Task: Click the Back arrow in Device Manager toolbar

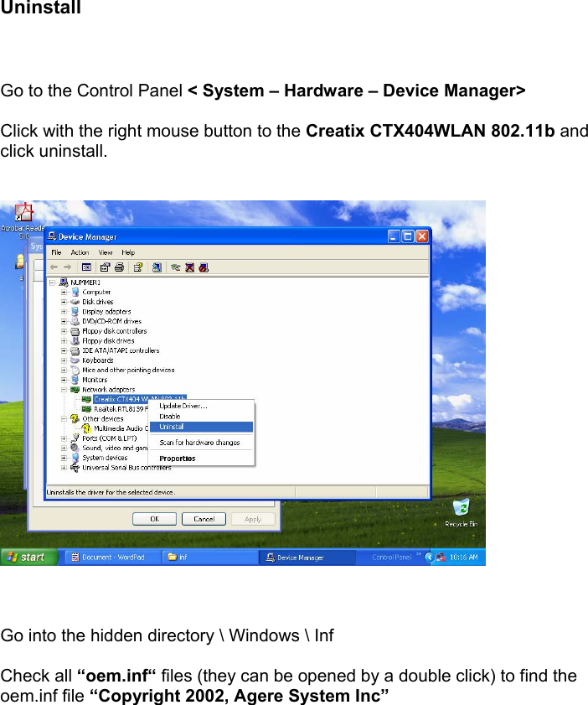Action: [x=54, y=267]
